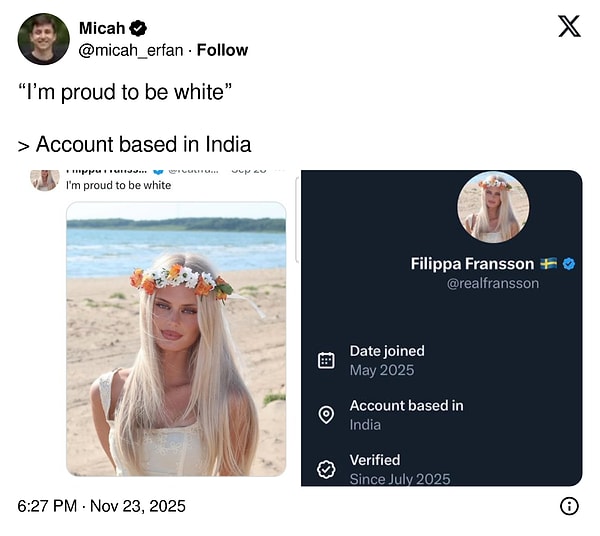Open the beach photo with flower crown

coord(176,338)
